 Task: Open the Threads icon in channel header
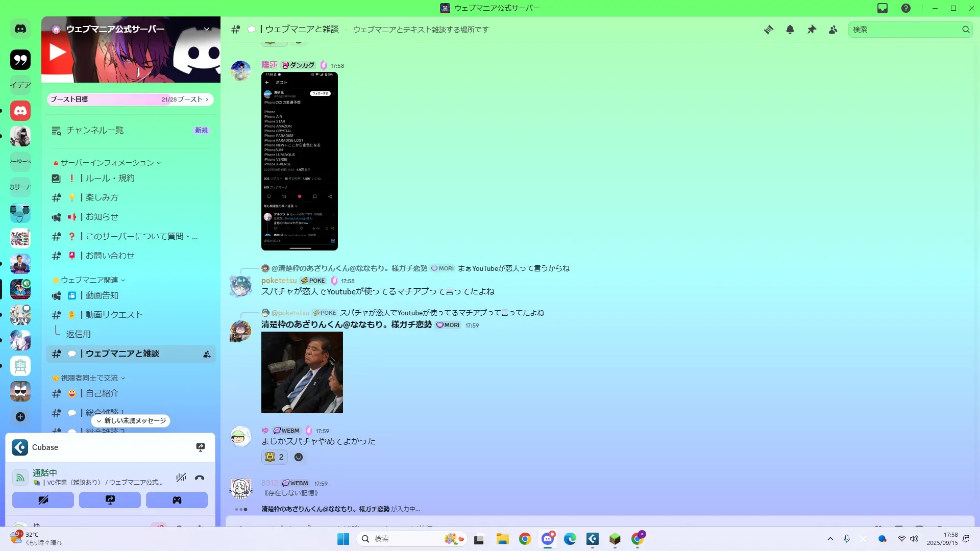pyautogui.click(x=768, y=30)
